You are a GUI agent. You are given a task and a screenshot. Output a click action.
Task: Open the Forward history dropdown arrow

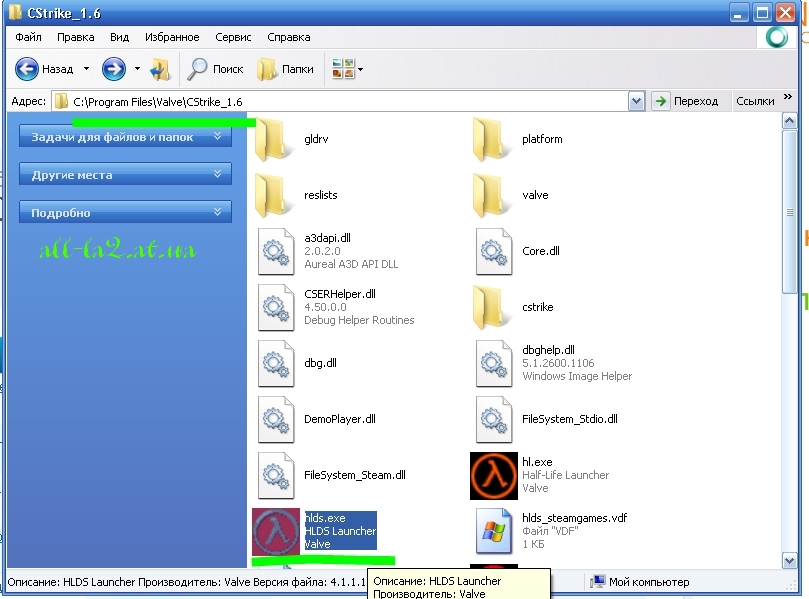[x=137, y=69]
